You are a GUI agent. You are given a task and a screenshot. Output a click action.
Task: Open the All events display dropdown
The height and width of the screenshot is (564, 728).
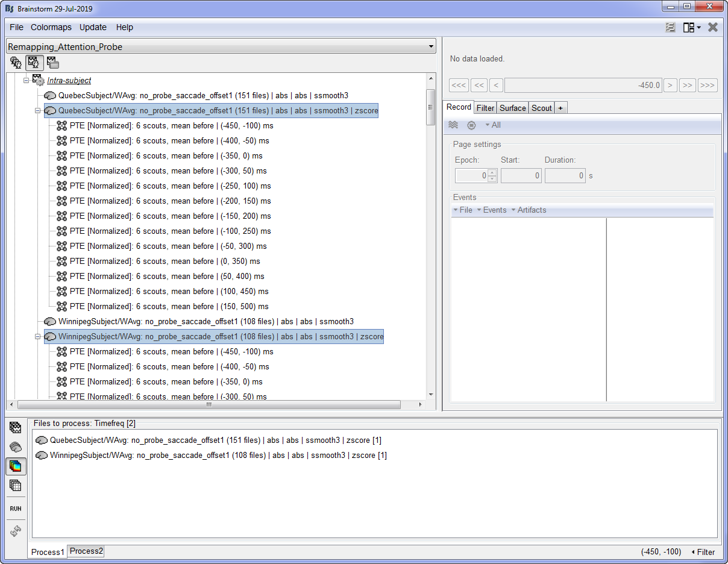[492, 125]
